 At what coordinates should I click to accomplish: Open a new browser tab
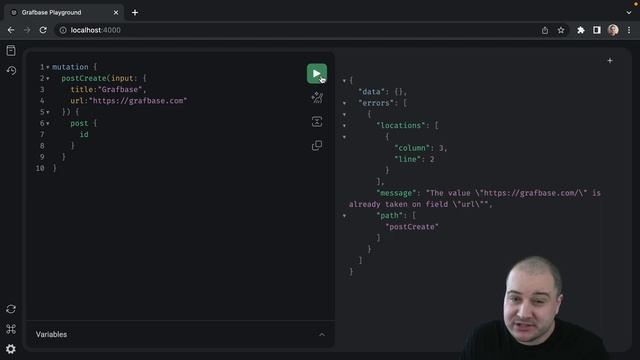135,13
